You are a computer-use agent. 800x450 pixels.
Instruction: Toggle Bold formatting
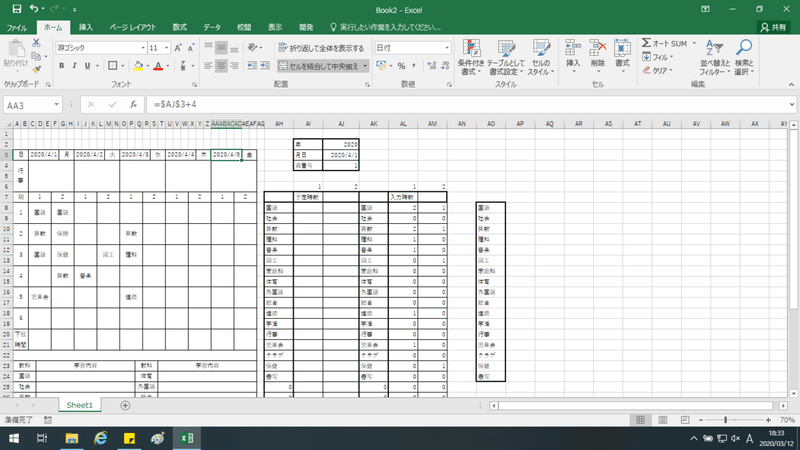click(62, 66)
